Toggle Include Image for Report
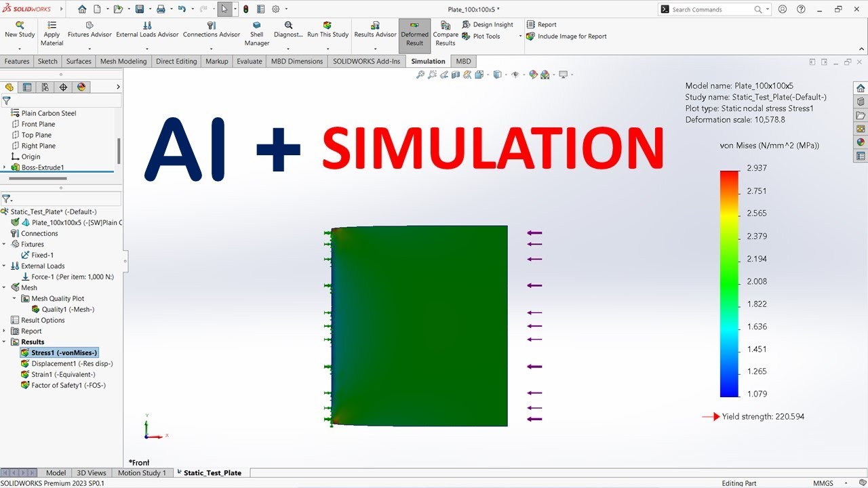This screenshot has height=488, width=868. pos(566,37)
